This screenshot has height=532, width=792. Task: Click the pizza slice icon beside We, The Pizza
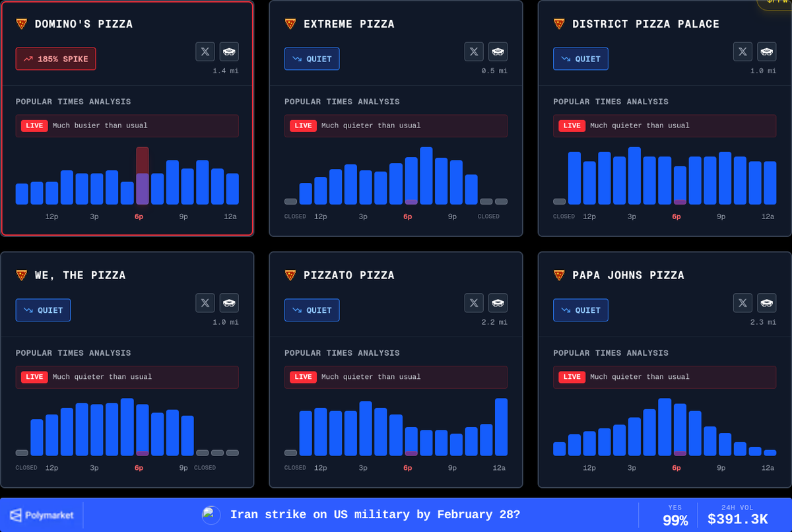coord(22,275)
